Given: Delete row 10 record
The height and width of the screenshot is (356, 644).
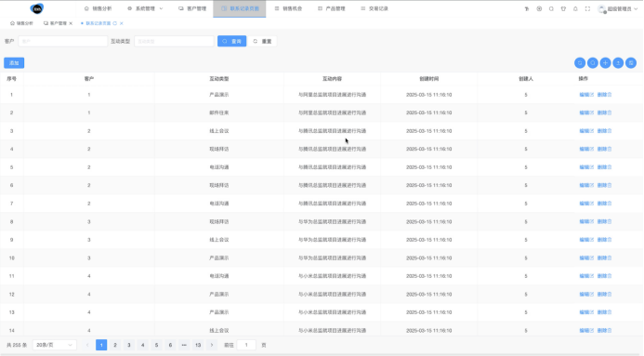Looking at the screenshot, I should tap(604, 257).
